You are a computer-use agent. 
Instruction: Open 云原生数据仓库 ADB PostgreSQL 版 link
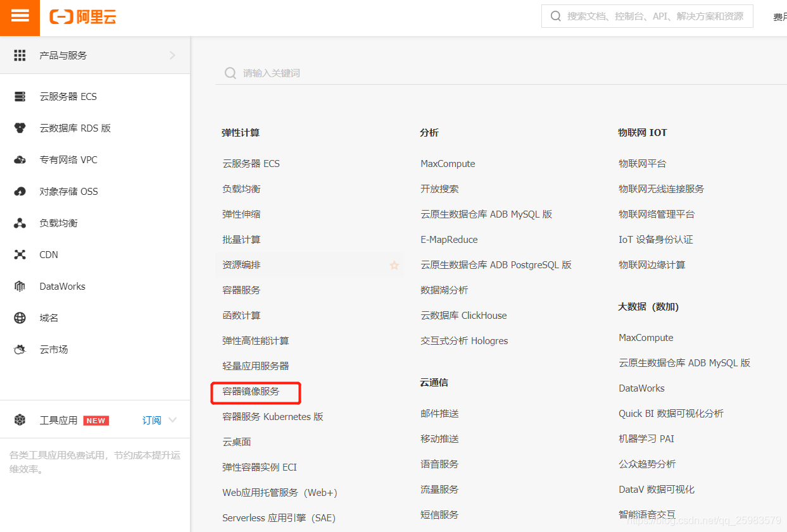pyautogui.click(x=496, y=265)
